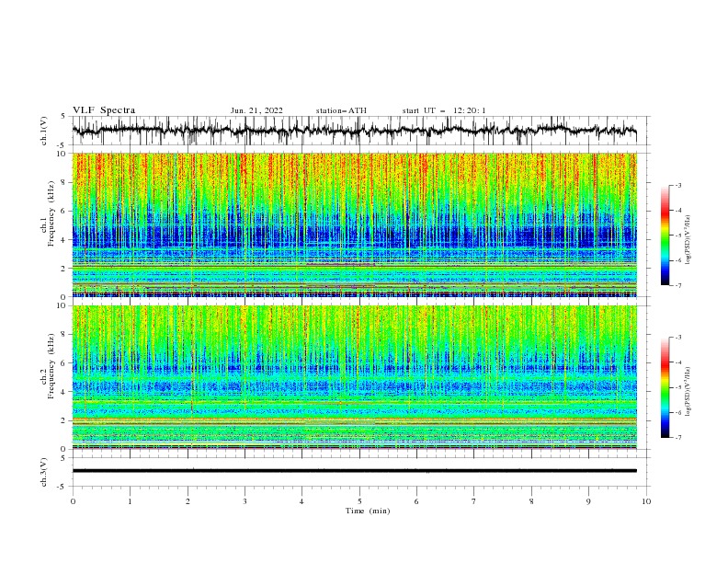Click time axis tick label '3'
The height and width of the screenshot is (563, 728).
(245, 501)
